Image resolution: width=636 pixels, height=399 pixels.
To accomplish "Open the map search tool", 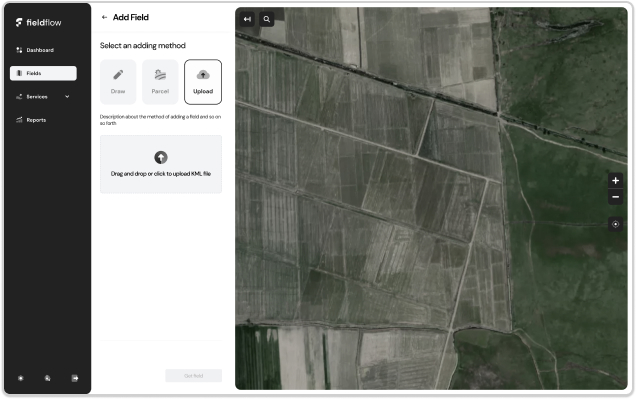I will point(266,19).
